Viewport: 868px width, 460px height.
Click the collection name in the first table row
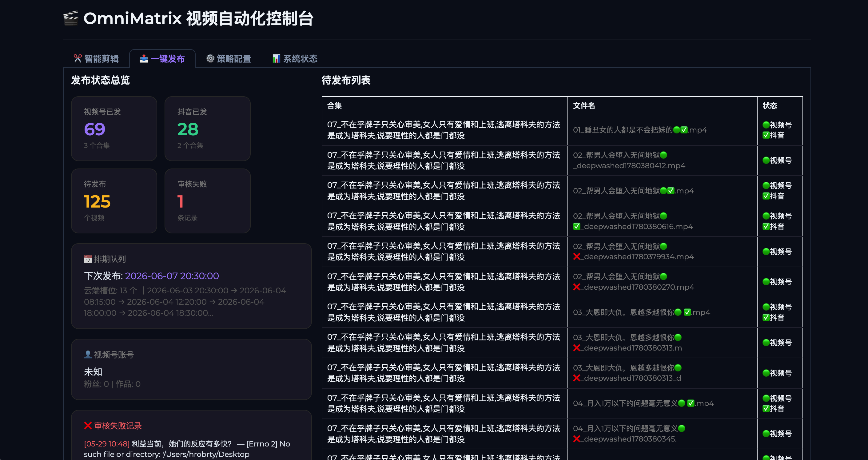(x=444, y=130)
